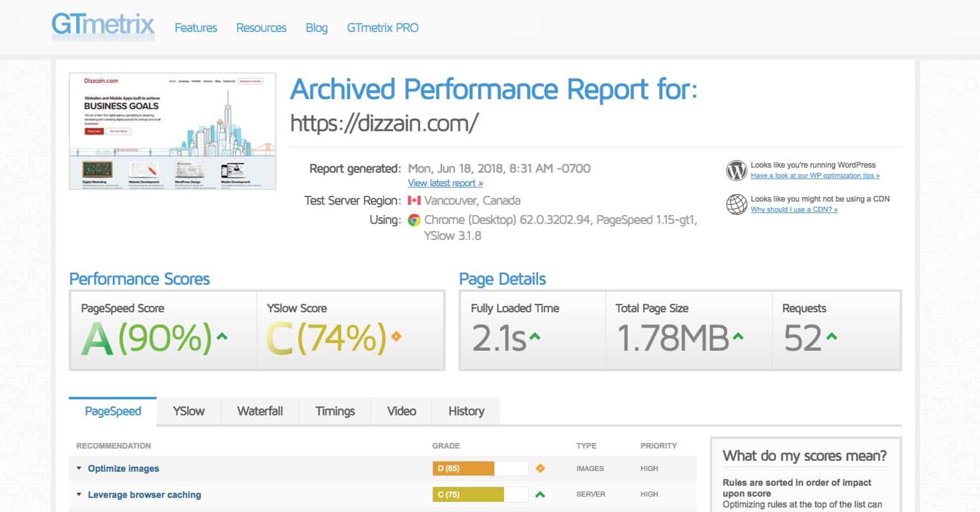Click the TYPE column header
Screen dimensions: 980x512
click(x=586, y=445)
